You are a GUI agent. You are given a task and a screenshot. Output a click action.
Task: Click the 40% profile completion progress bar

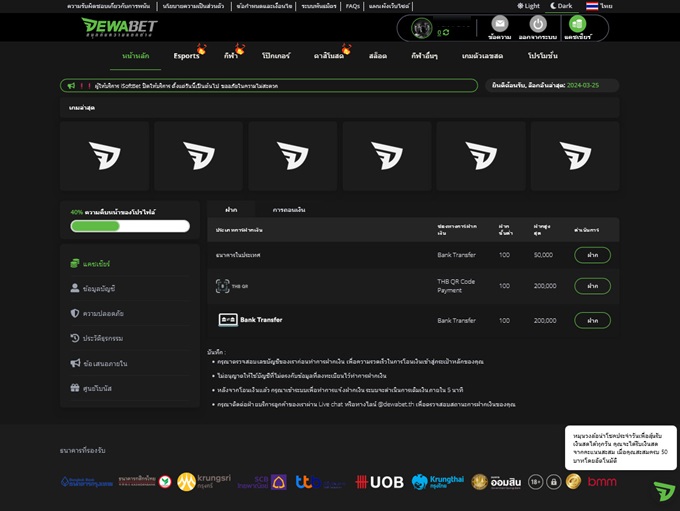tap(130, 226)
